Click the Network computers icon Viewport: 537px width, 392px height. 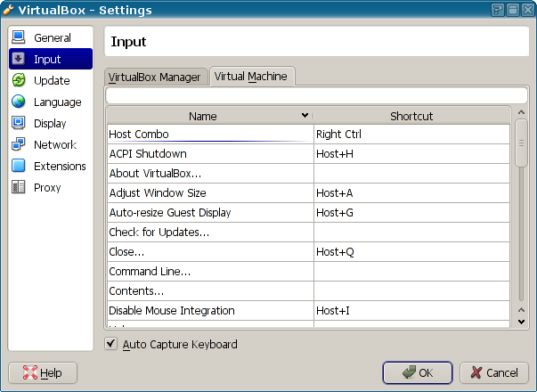[18, 144]
